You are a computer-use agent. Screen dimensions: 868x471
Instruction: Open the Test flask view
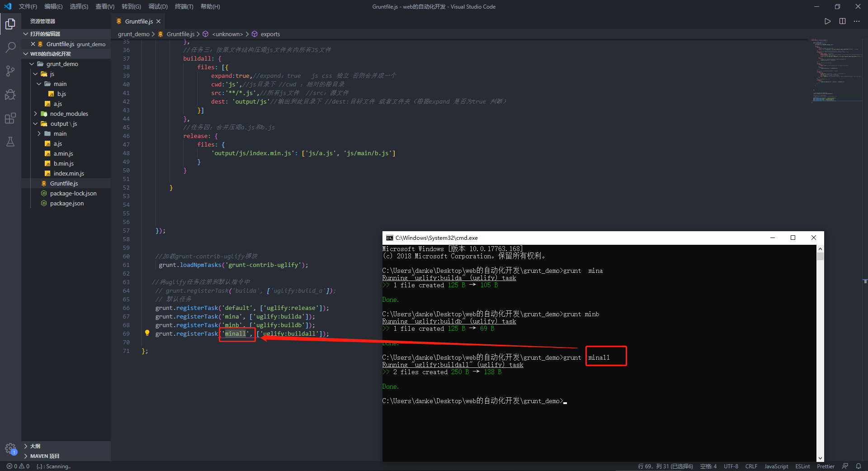(10, 142)
